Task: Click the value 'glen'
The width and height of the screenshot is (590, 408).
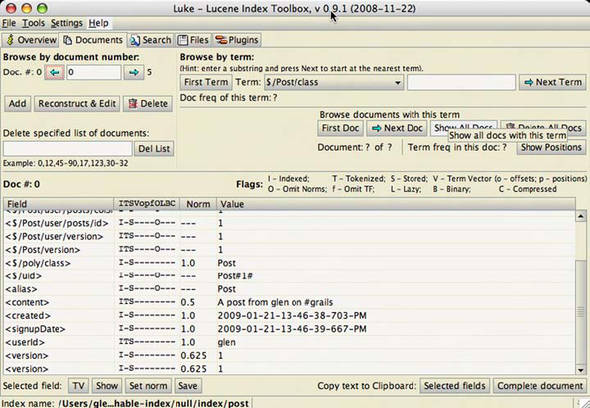Action: pos(227,343)
